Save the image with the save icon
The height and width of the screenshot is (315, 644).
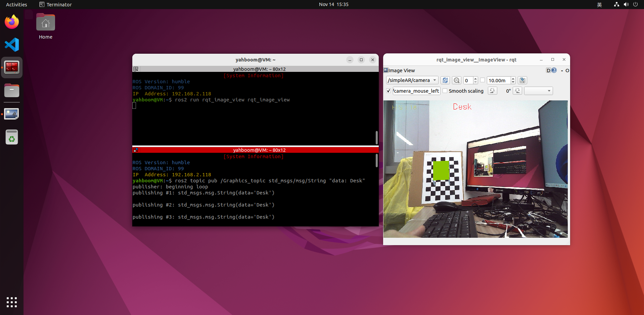[522, 80]
